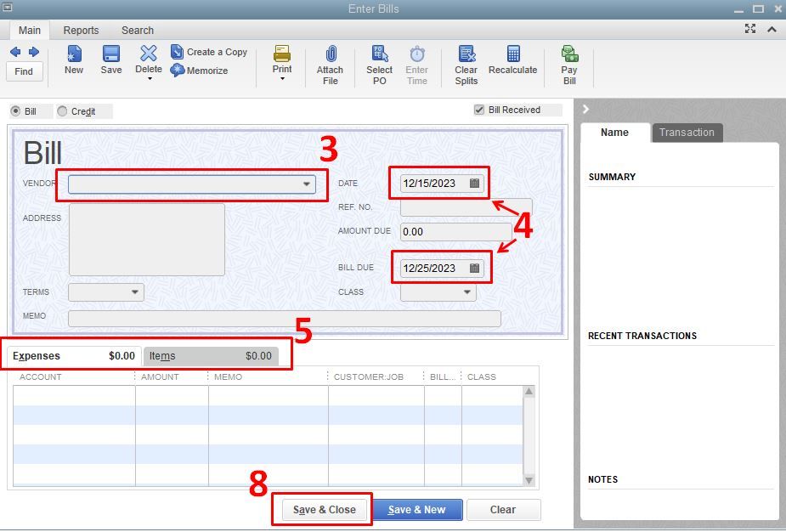Open the Terms dropdown
Screen dimensions: 786x532
(x=134, y=291)
